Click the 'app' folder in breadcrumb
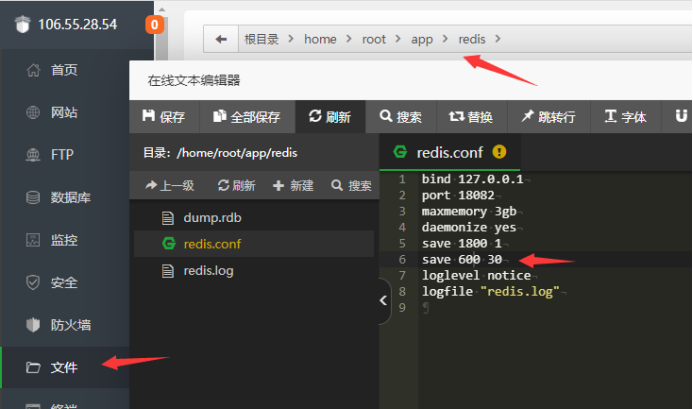This screenshot has width=693, height=409. tap(422, 39)
